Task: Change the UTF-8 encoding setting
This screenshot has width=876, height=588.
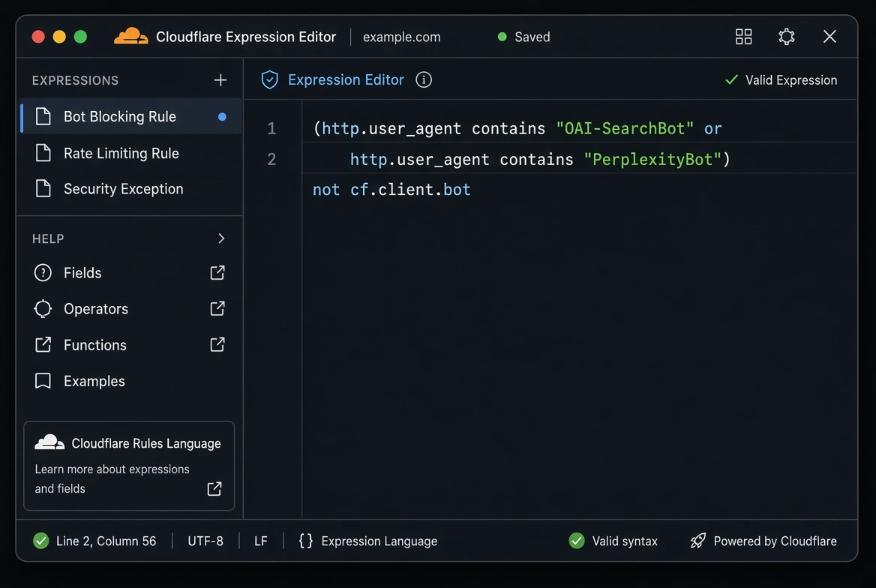Action: pyautogui.click(x=205, y=541)
